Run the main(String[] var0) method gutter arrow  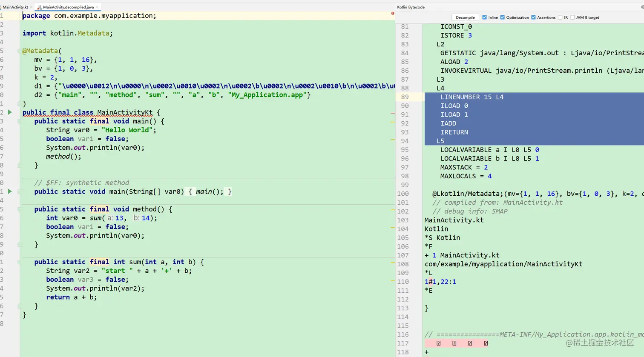[x=10, y=191]
